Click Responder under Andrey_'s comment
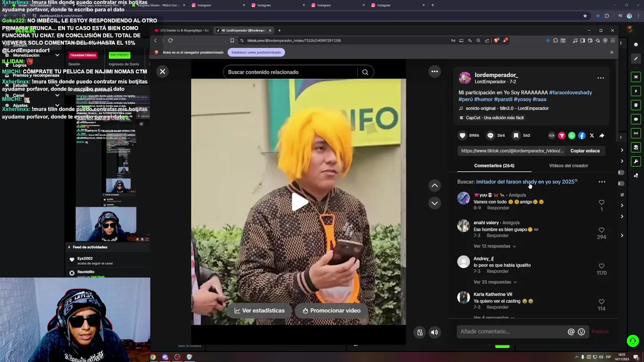This screenshot has width=644, height=362. coord(498,271)
